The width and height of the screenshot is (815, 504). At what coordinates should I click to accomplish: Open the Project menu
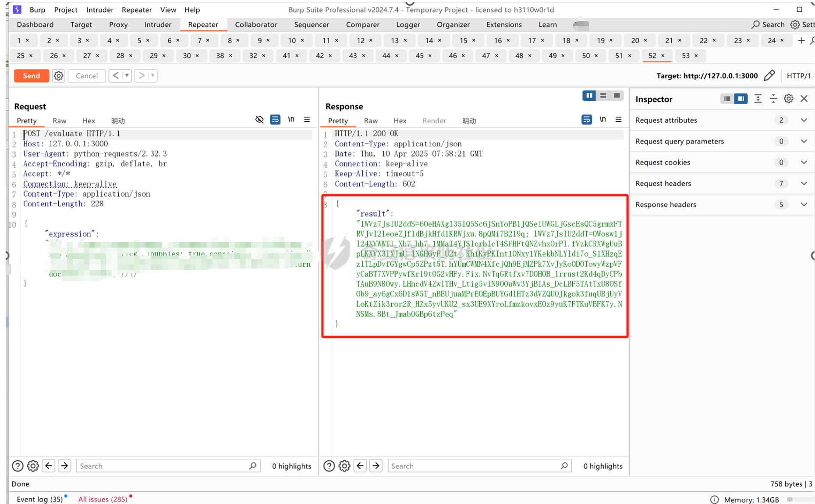66,10
